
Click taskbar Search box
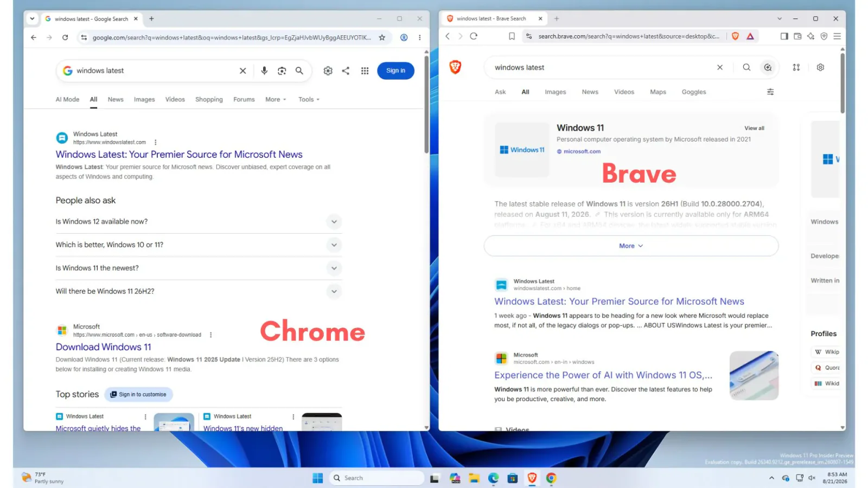pyautogui.click(x=378, y=478)
